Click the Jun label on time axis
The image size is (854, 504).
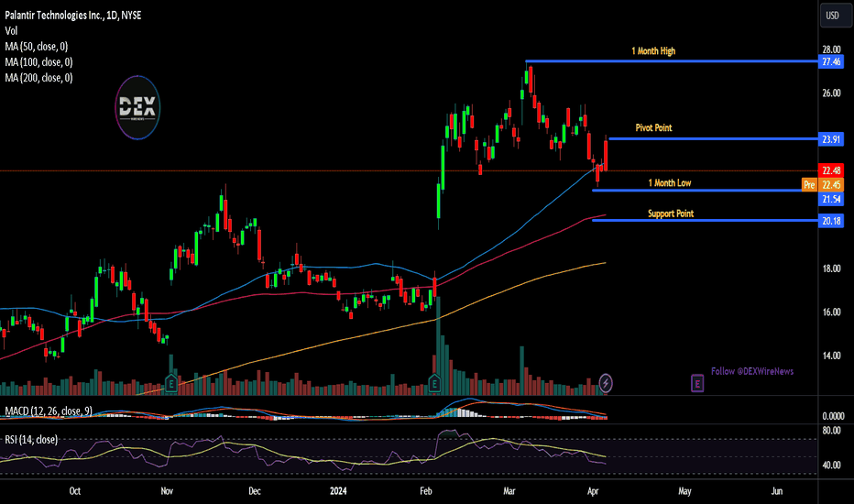[x=777, y=491]
